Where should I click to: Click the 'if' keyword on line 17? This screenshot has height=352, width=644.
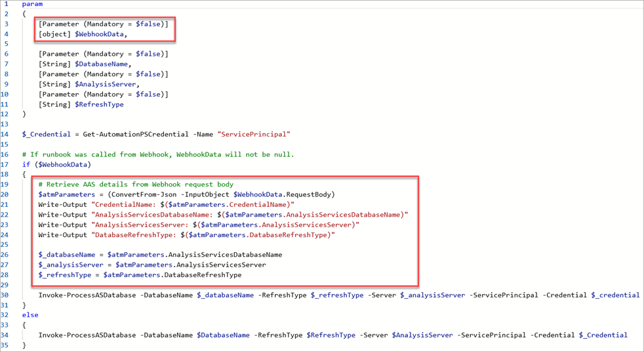pos(26,164)
